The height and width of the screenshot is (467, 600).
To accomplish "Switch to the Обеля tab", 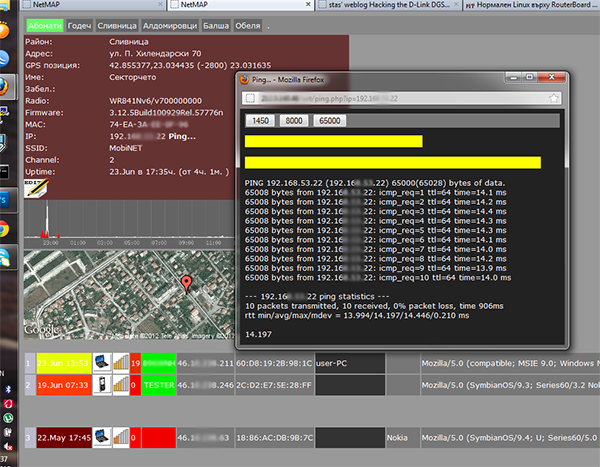I will pyautogui.click(x=248, y=25).
